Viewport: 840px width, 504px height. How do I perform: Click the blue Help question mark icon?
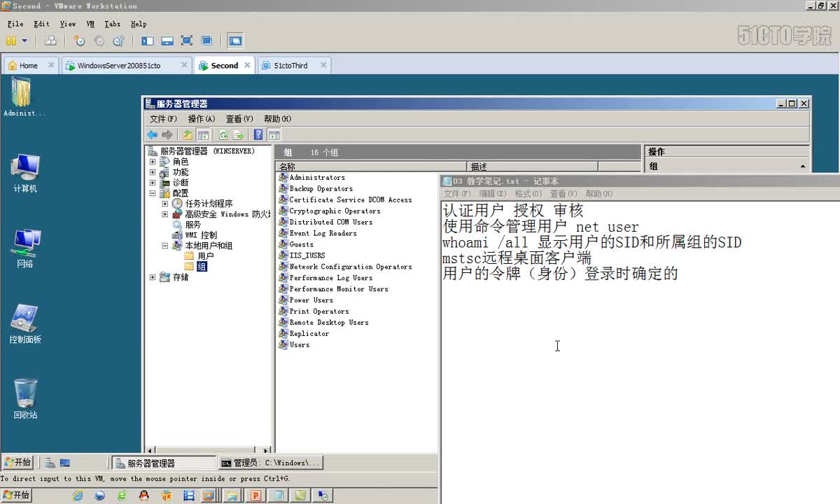coord(258,135)
